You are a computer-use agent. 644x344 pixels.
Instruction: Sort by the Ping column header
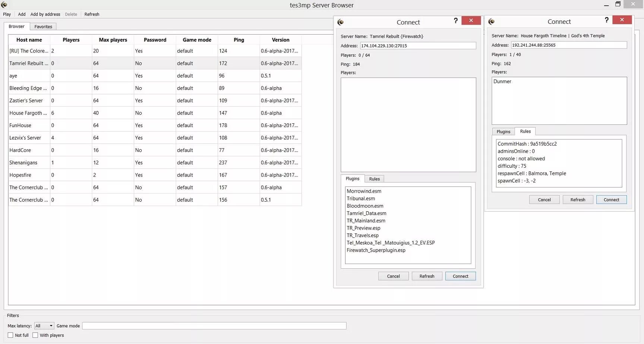click(239, 40)
